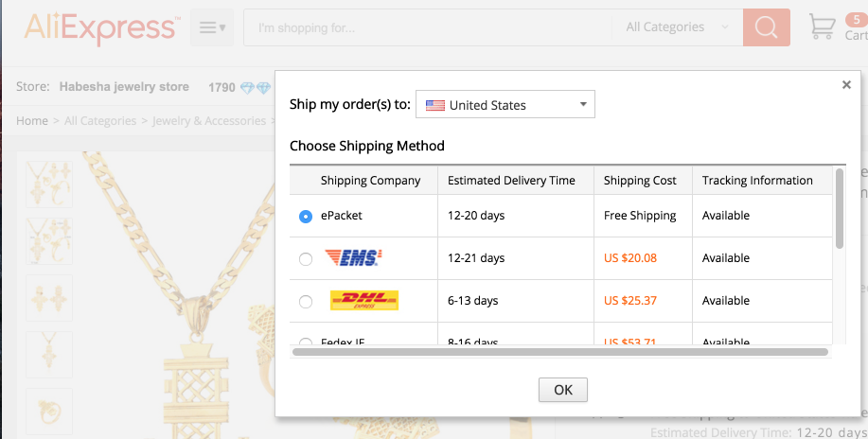Click the horizontal scrollbar in shipping table

point(560,352)
